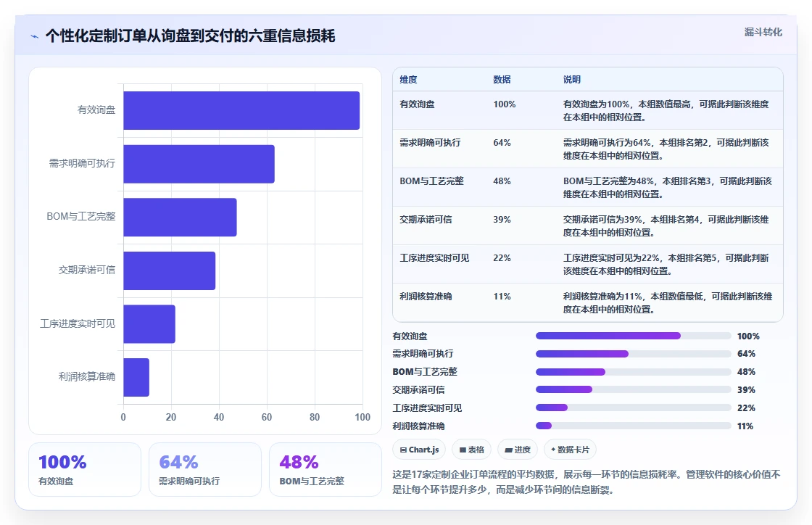The image size is (812, 525).
Task: Select the 进度 chip
Action: point(518,450)
